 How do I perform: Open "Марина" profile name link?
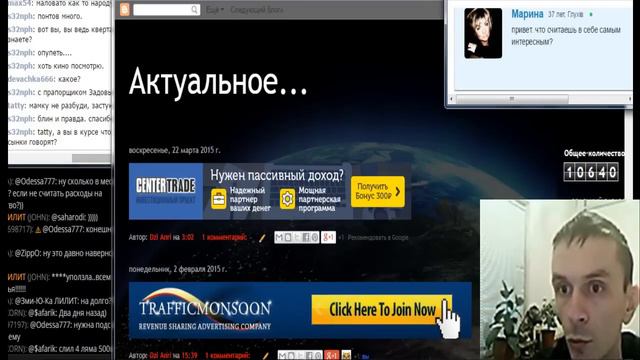(x=527, y=14)
